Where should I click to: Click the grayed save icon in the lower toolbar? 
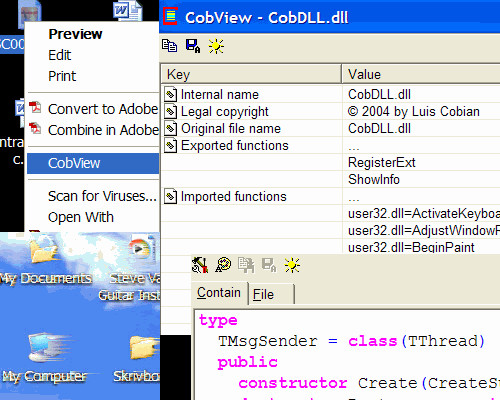pyautogui.click(x=269, y=265)
